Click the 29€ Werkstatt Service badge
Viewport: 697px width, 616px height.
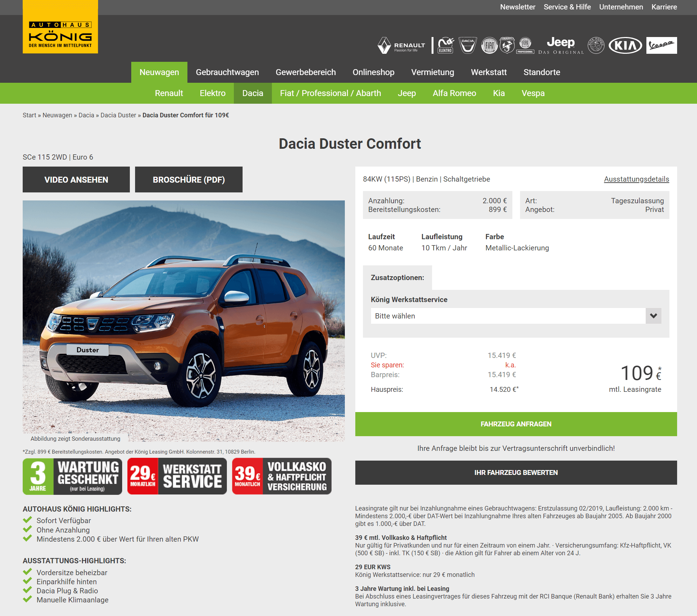click(177, 476)
